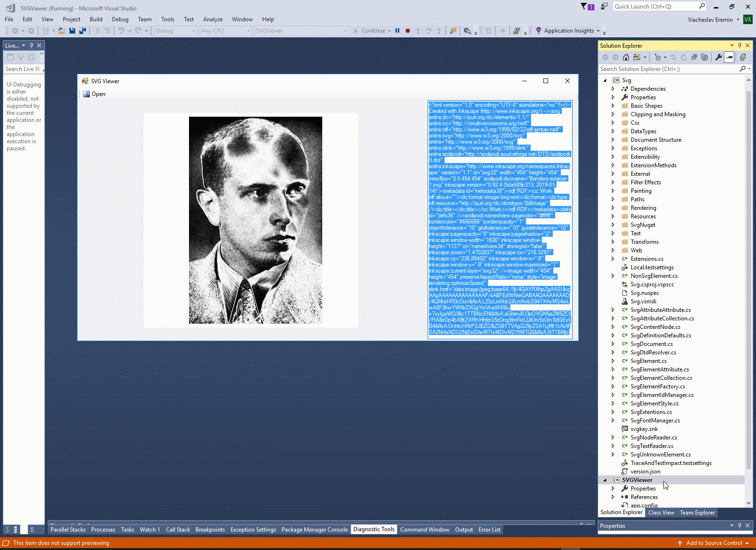Click the Quick Launch search magnifier

pos(702,7)
